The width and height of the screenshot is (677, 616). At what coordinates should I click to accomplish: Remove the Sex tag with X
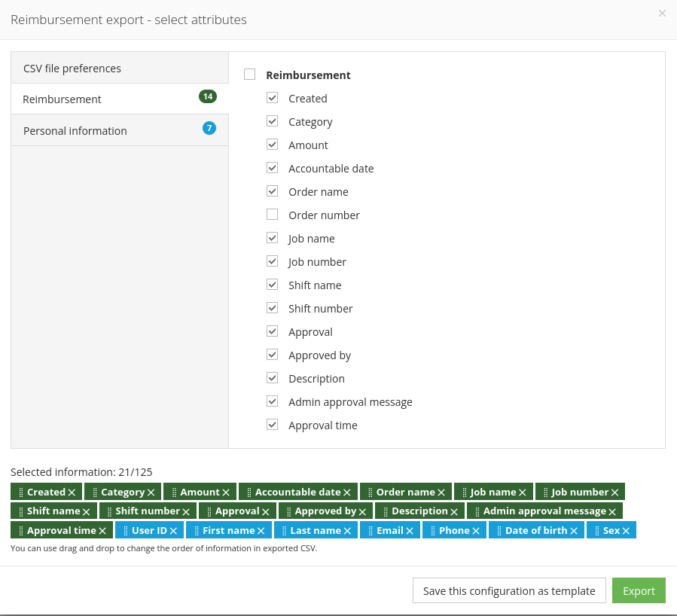(626, 531)
